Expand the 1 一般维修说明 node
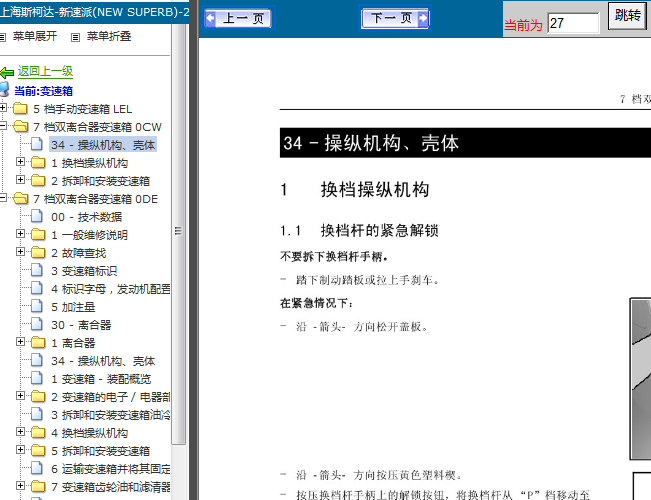 pos(20,233)
